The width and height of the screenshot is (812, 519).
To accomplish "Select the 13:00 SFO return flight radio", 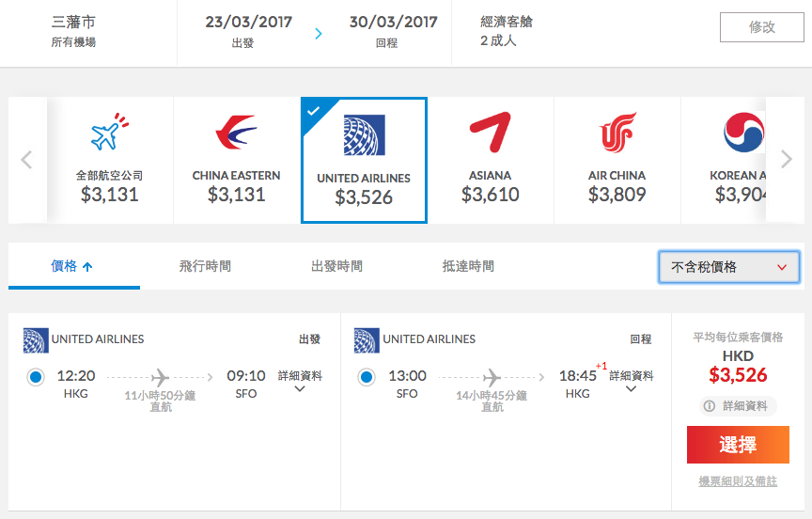I will pyautogui.click(x=367, y=377).
